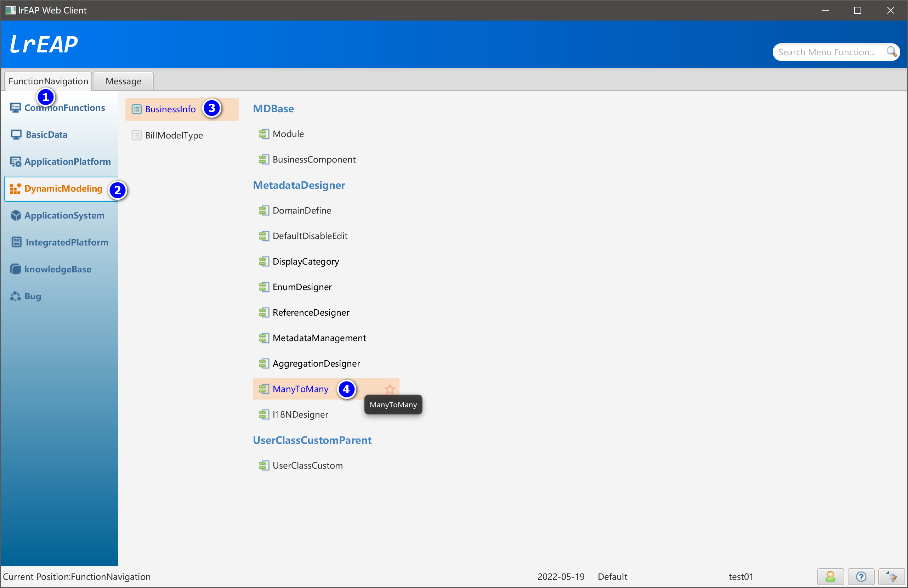The height and width of the screenshot is (588, 908).
Task: Click the CommonFunctions monitor icon
Action: point(16,108)
